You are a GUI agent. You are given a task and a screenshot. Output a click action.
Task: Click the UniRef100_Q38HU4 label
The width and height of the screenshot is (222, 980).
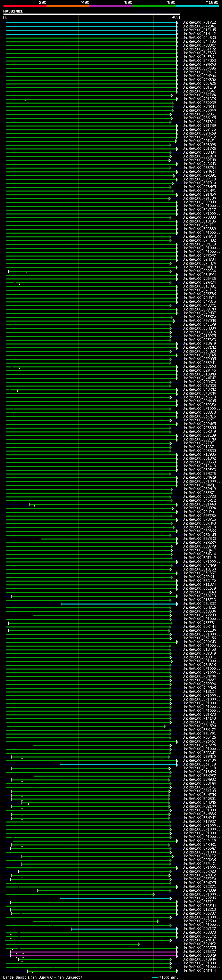(199, 153)
